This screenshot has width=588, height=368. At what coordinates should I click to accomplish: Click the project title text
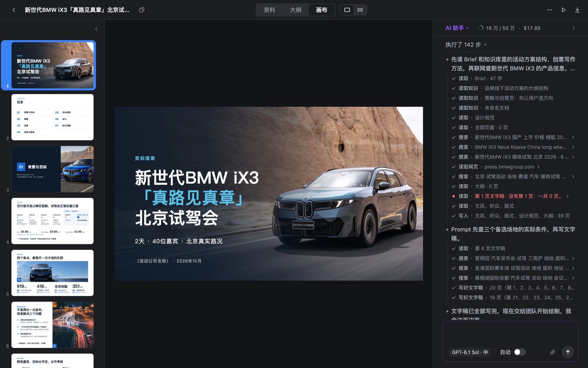(77, 10)
